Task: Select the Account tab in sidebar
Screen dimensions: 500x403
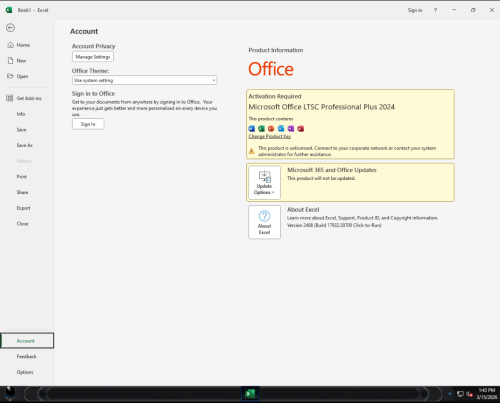Action: (27, 341)
